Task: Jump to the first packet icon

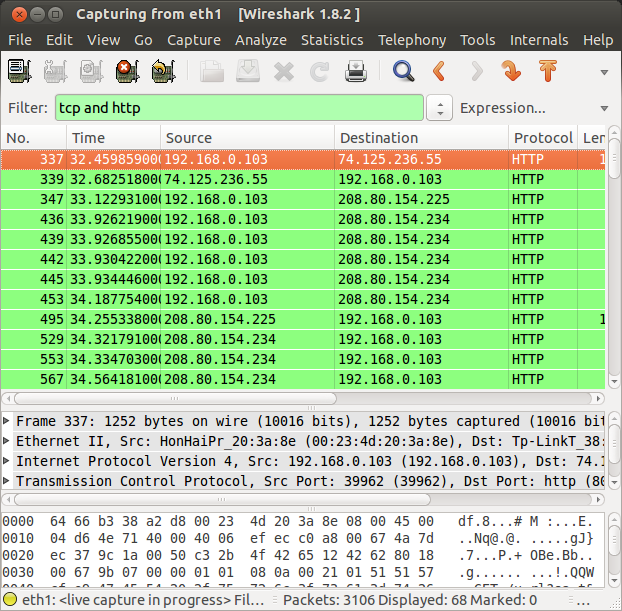Action: click(548, 71)
